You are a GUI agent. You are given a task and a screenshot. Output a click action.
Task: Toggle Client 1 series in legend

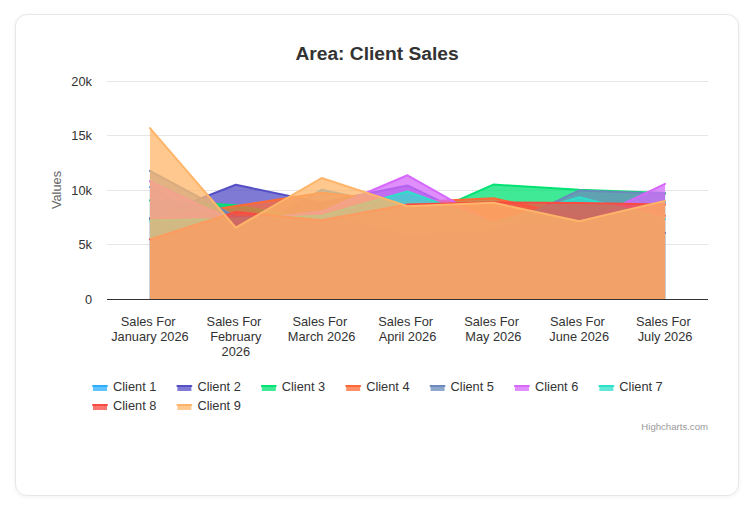click(125, 387)
